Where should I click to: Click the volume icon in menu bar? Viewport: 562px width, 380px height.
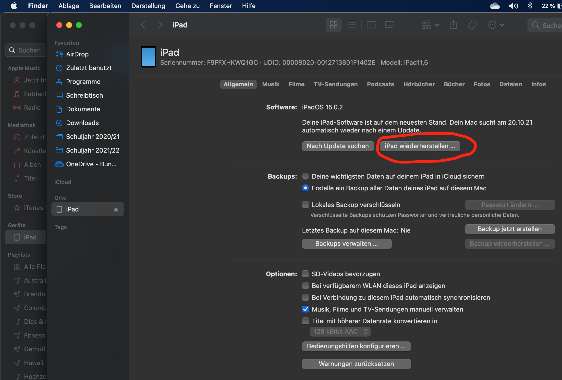(x=513, y=6)
